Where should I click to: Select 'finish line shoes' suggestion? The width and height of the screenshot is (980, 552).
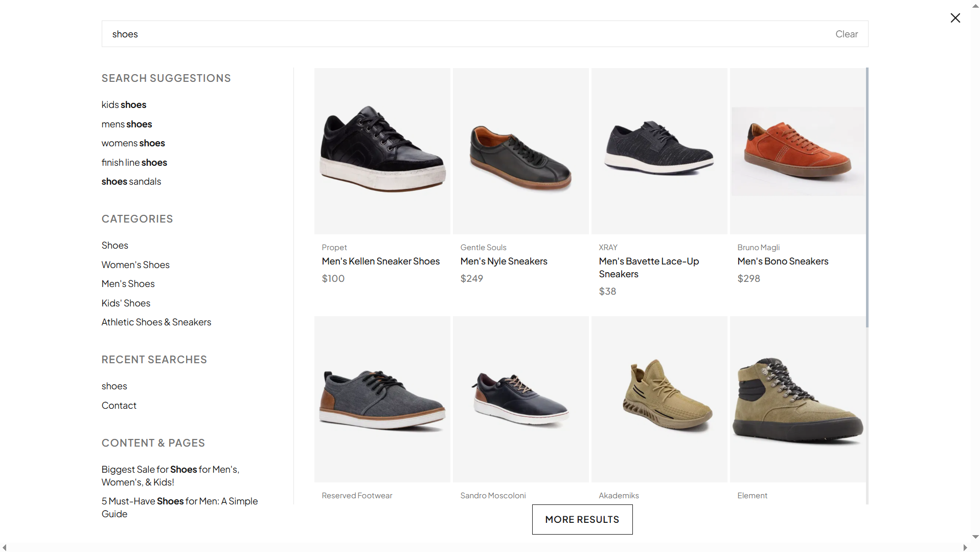point(134,162)
